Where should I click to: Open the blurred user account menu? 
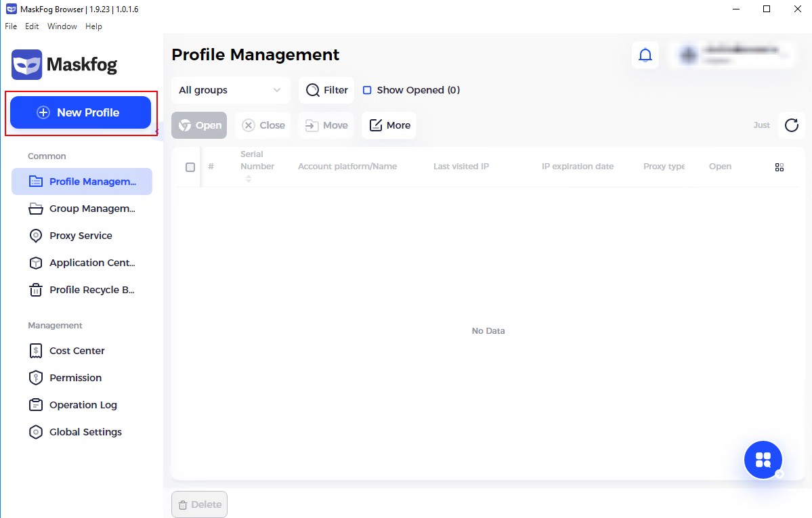731,55
